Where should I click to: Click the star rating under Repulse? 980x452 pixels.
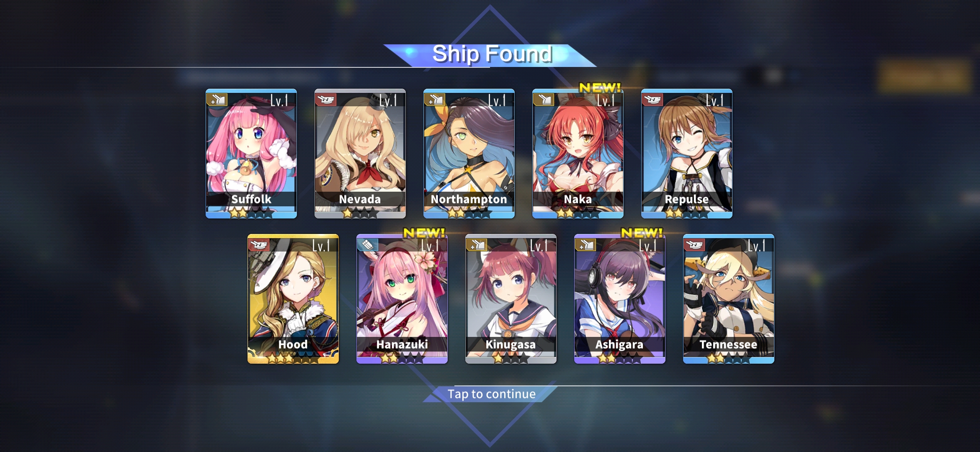pos(687,213)
